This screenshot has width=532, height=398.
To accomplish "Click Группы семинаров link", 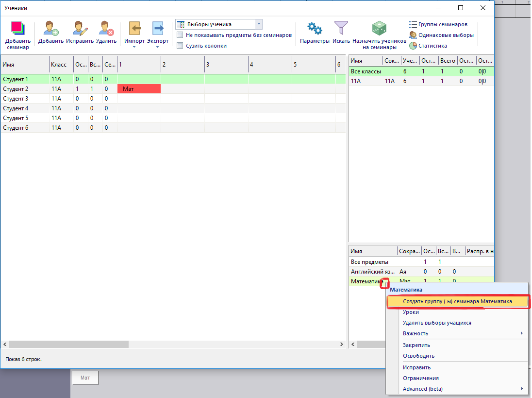I will tap(443, 24).
